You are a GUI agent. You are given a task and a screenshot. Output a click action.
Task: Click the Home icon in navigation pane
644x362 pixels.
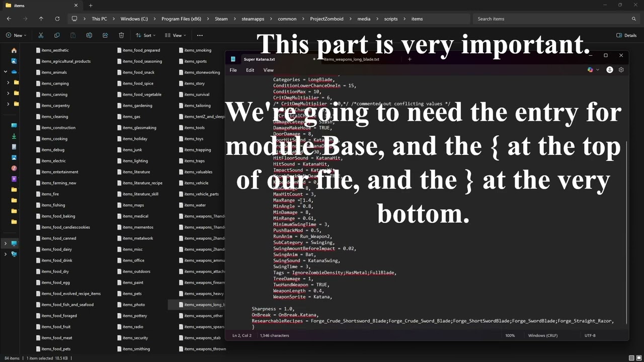pos(14,50)
